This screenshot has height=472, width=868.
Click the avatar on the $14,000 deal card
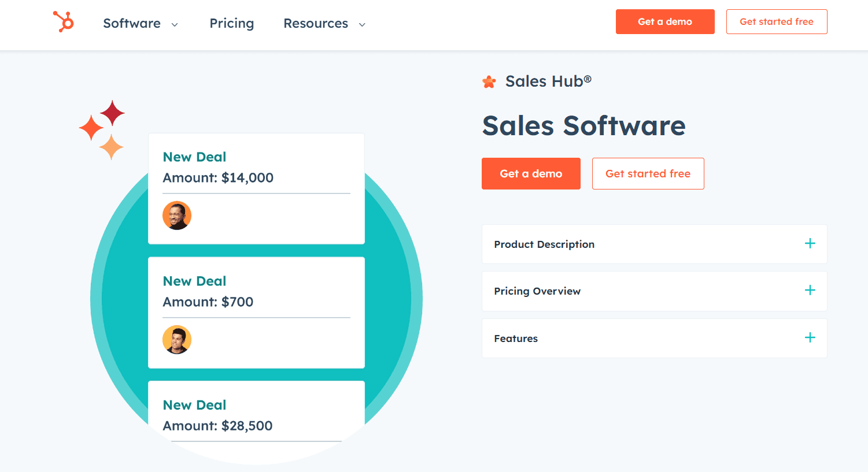click(177, 215)
